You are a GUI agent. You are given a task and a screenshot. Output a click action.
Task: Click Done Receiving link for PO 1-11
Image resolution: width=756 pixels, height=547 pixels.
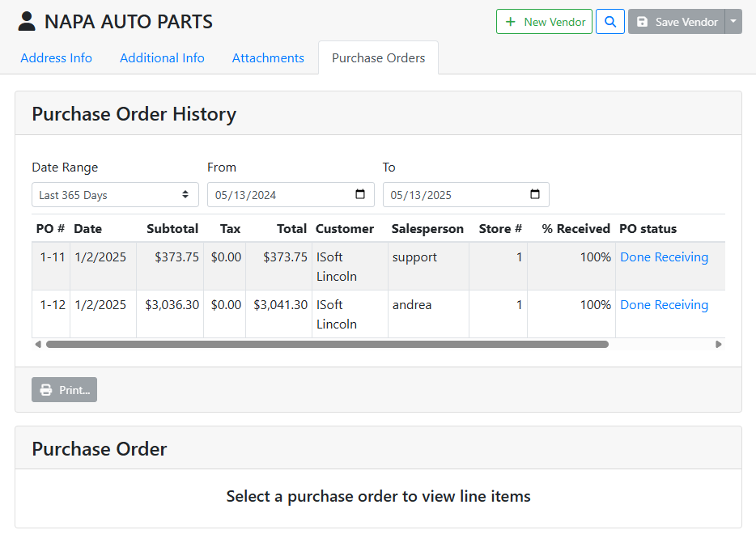(x=664, y=257)
